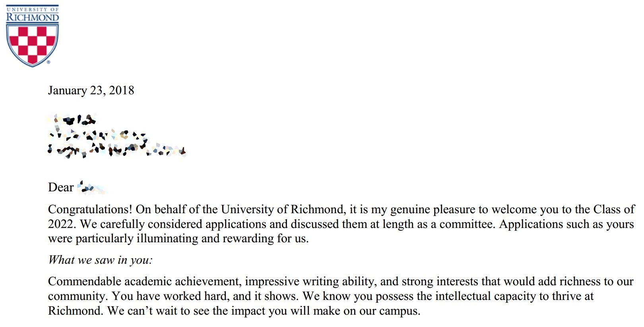The height and width of the screenshot is (327, 644).
Task: Click the word "Dear" in the salutation
Action: [61, 187]
